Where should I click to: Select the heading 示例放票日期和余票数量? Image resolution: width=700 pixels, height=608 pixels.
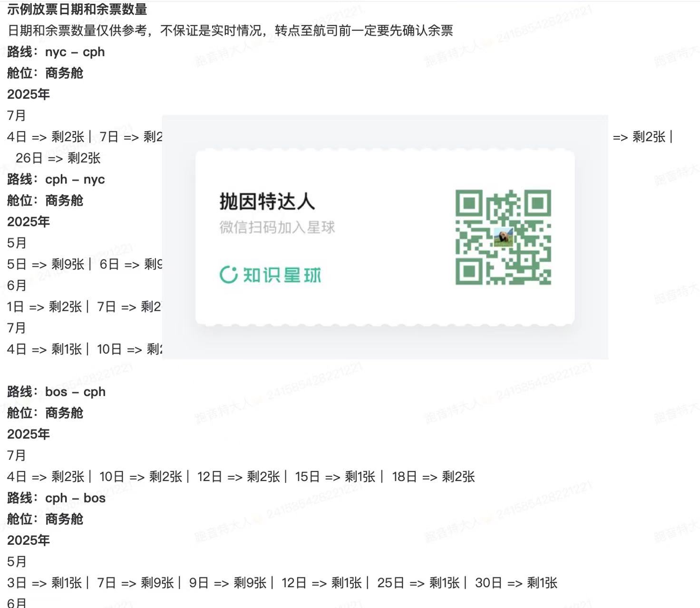pos(77,9)
